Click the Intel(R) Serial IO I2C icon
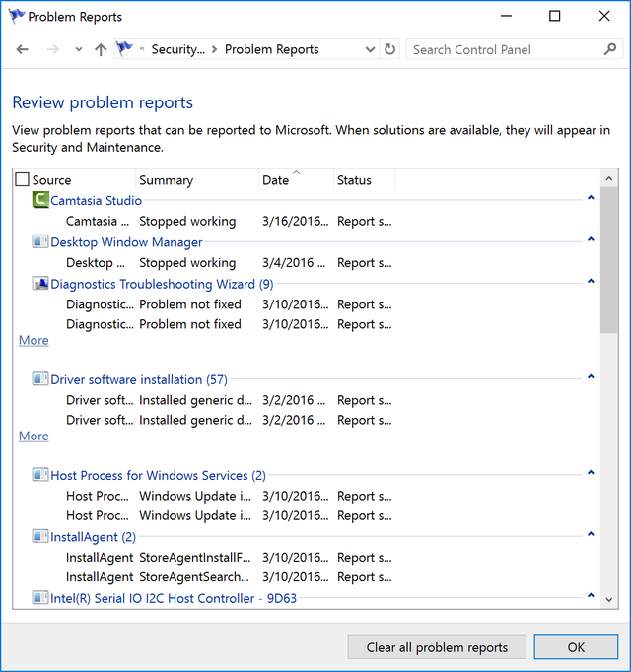The width and height of the screenshot is (631, 672). click(x=40, y=598)
